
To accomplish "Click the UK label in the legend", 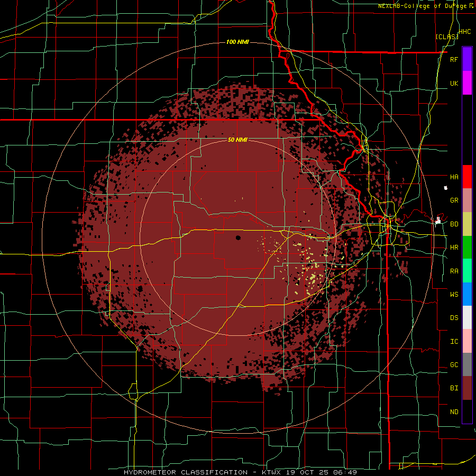I will (454, 83).
